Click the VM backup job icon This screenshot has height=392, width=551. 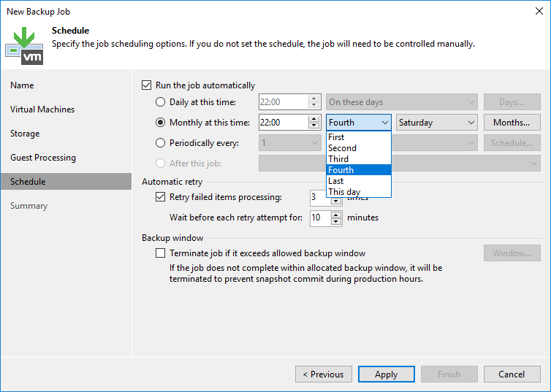click(24, 44)
